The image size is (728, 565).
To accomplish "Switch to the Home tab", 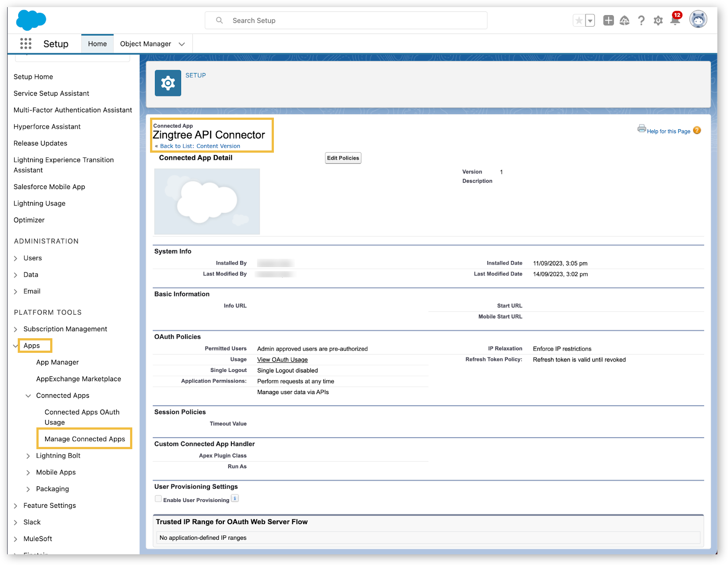I will click(x=97, y=43).
